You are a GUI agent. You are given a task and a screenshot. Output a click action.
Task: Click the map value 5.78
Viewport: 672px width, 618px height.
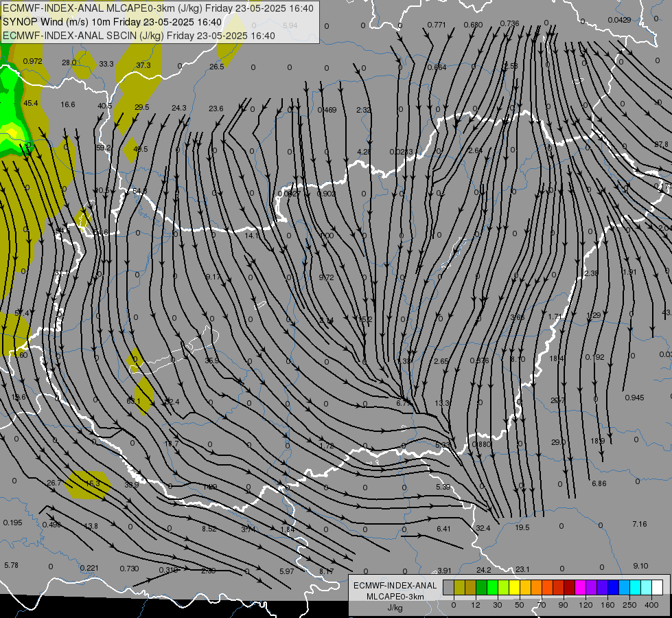[11, 565]
